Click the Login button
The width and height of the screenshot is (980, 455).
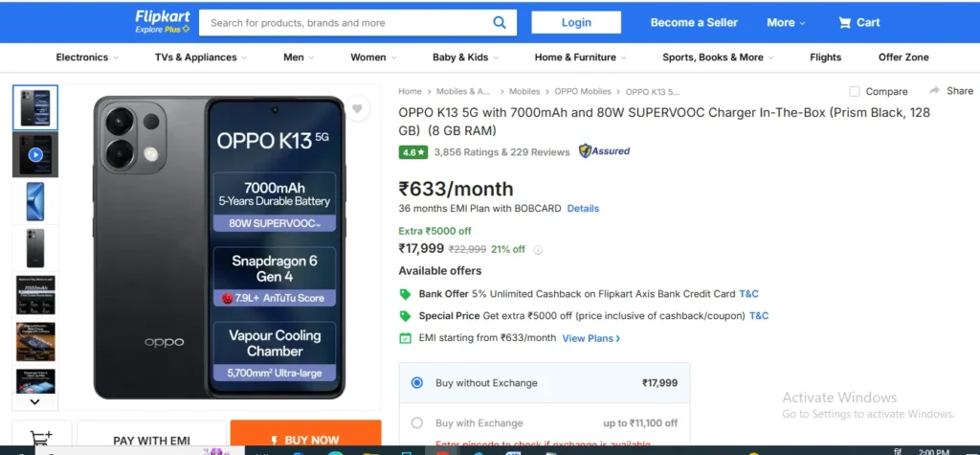coord(576,23)
